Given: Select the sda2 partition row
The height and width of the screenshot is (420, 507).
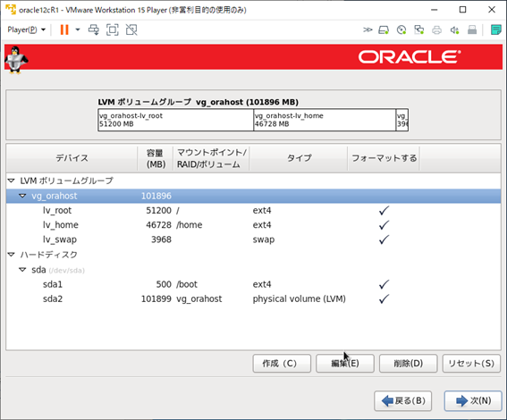Looking at the screenshot, I should click(x=253, y=298).
